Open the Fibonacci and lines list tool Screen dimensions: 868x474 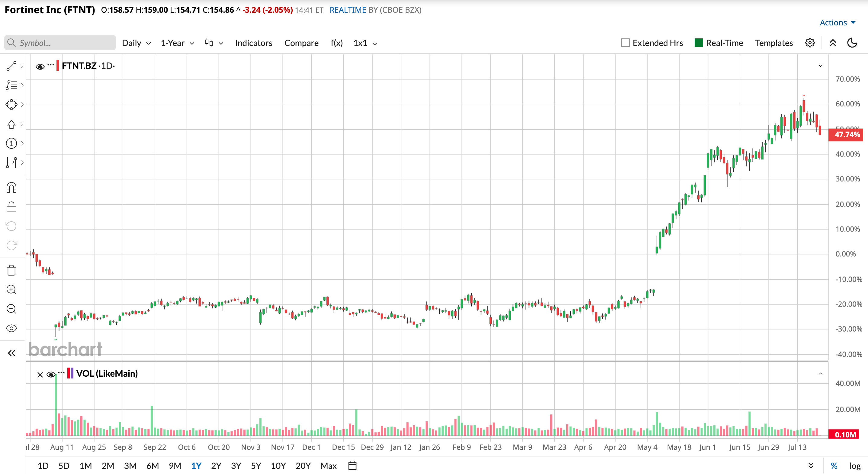11,85
